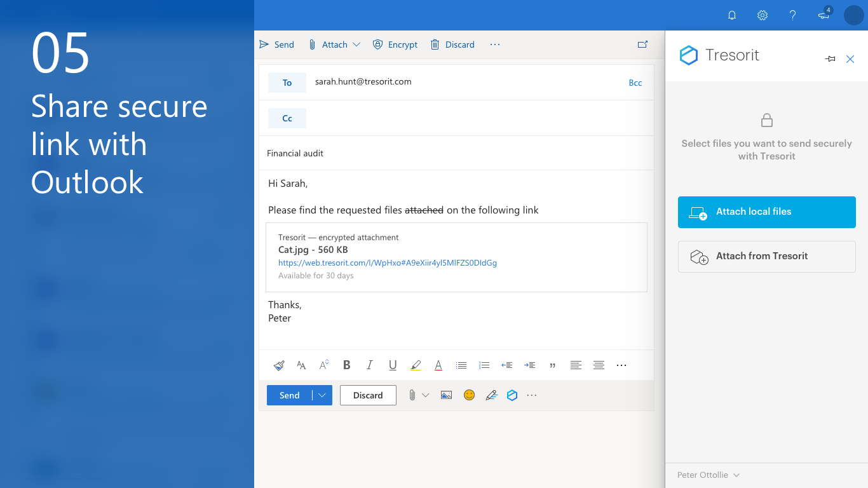This screenshot has height=488, width=868.
Task: Open more formatting options ellipsis
Action: tap(621, 365)
